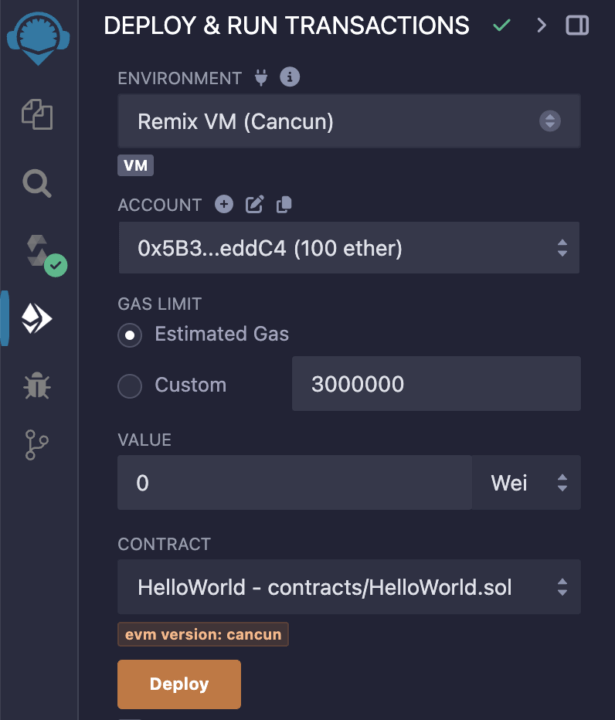Screen dimensions: 615x720
Task: Select the Deploy & Run icon
Action: tap(37, 318)
